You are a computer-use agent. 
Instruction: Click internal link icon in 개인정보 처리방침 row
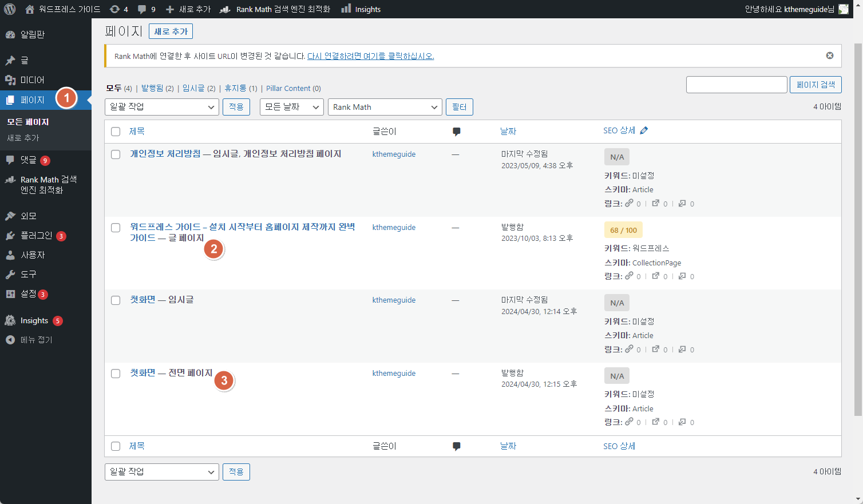pyautogui.click(x=629, y=203)
